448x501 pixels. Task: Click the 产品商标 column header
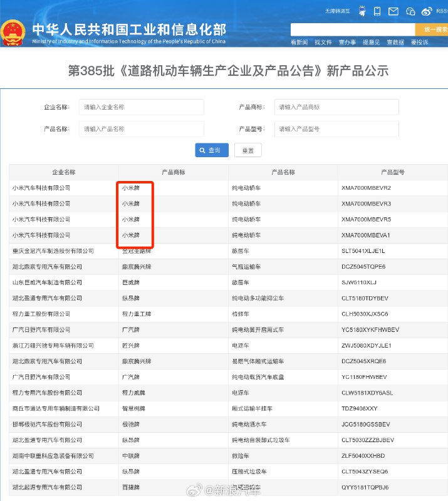coord(174,172)
